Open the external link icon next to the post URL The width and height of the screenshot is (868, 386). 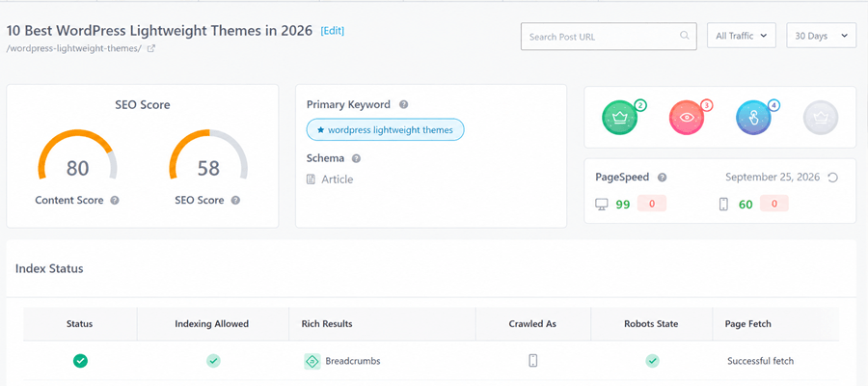click(x=151, y=49)
